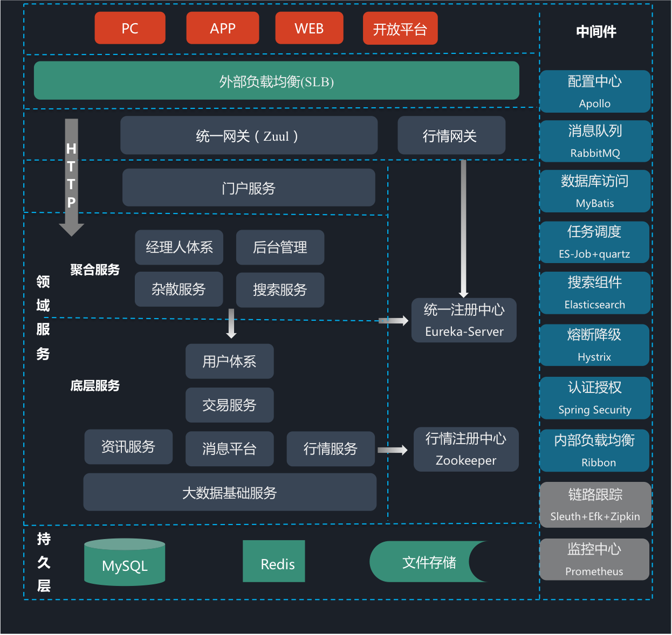Click the 大数据基础服务 bar
This screenshot has height=635, width=672.
(x=229, y=492)
